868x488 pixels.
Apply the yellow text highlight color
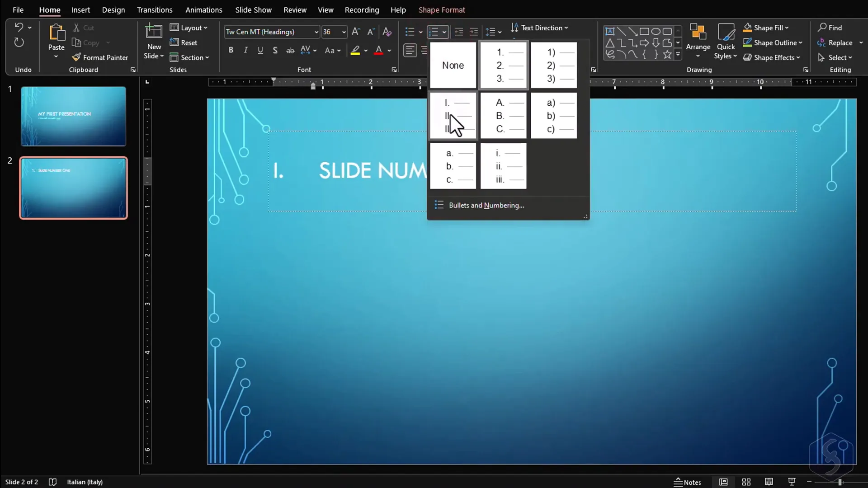pyautogui.click(x=355, y=50)
